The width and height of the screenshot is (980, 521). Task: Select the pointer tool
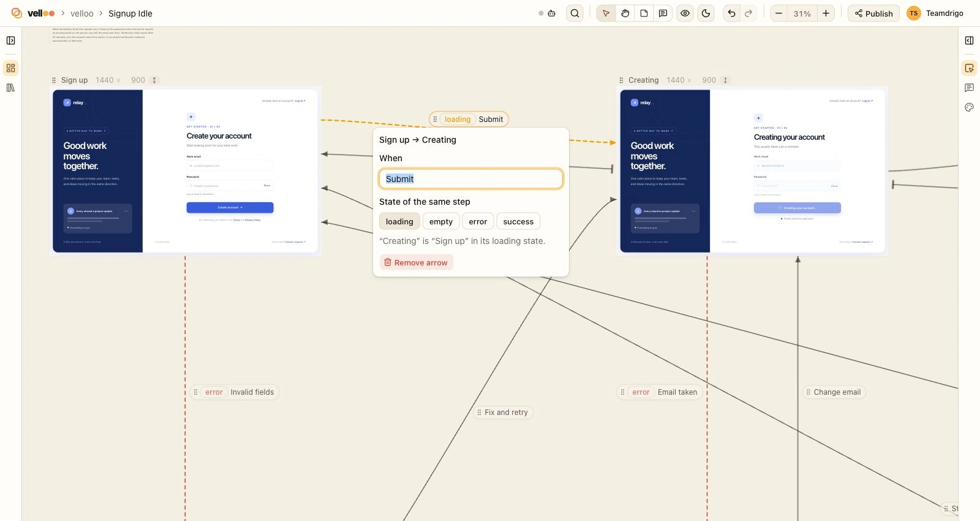[x=606, y=13]
